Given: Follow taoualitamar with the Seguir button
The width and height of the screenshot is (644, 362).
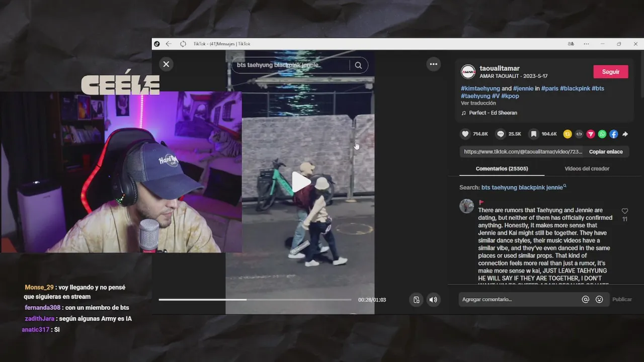Looking at the screenshot, I should [x=611, y=72].
